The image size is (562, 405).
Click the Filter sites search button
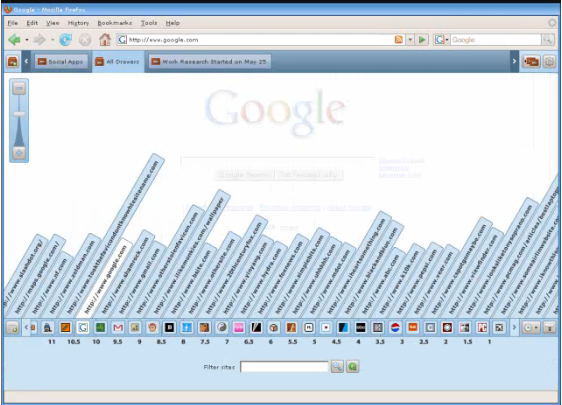pyautogui.click(x=337, y=366)
